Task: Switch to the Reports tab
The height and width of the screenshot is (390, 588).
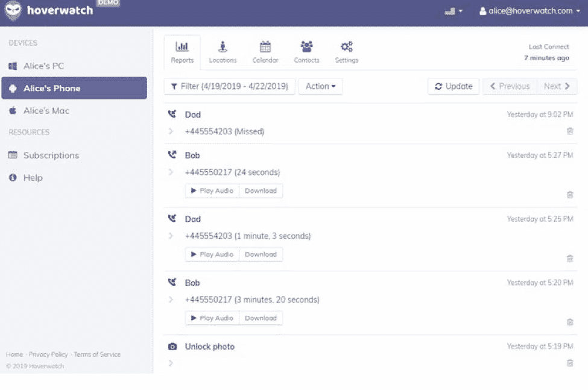Action: (x=182, y=52)
